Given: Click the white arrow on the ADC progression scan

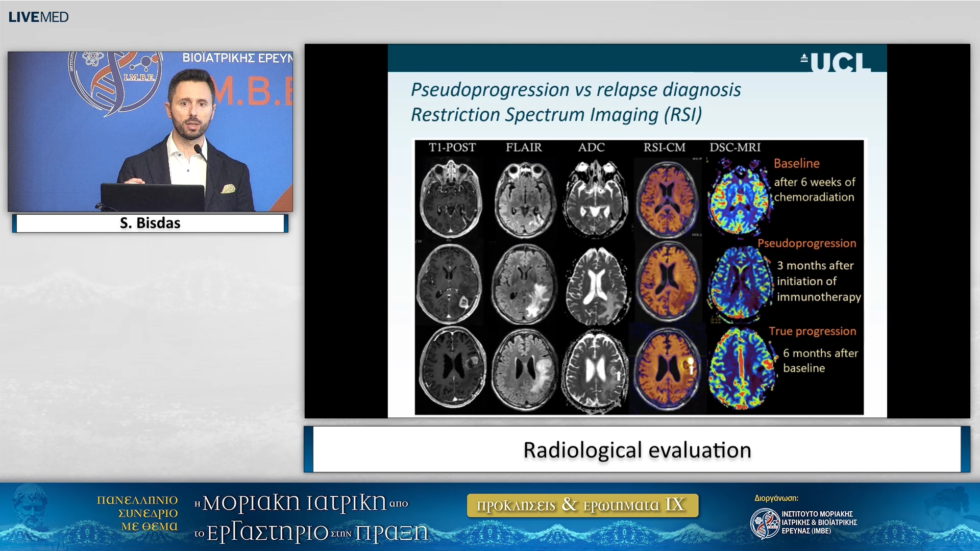Looking at the screenshot, I should (x=619, y=376).
